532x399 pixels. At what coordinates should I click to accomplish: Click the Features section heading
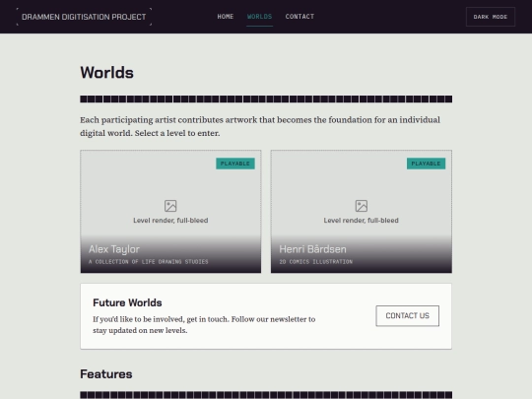(x=106, y=374)
